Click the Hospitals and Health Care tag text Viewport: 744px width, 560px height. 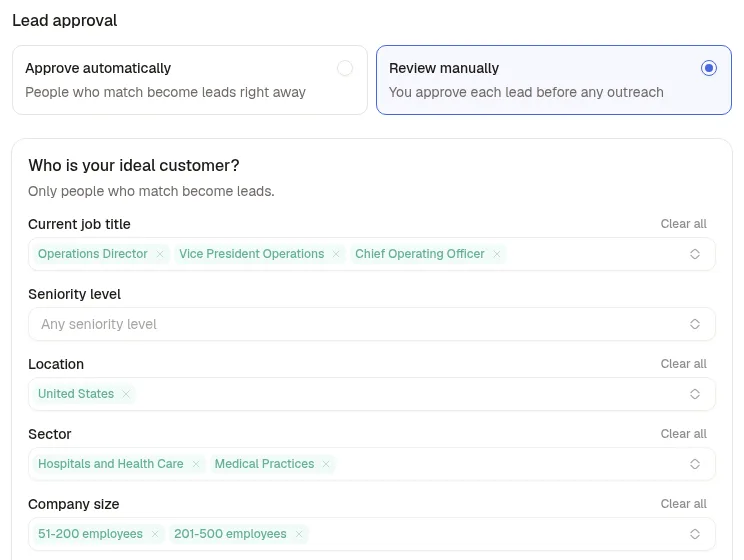(x=111, y=464)
